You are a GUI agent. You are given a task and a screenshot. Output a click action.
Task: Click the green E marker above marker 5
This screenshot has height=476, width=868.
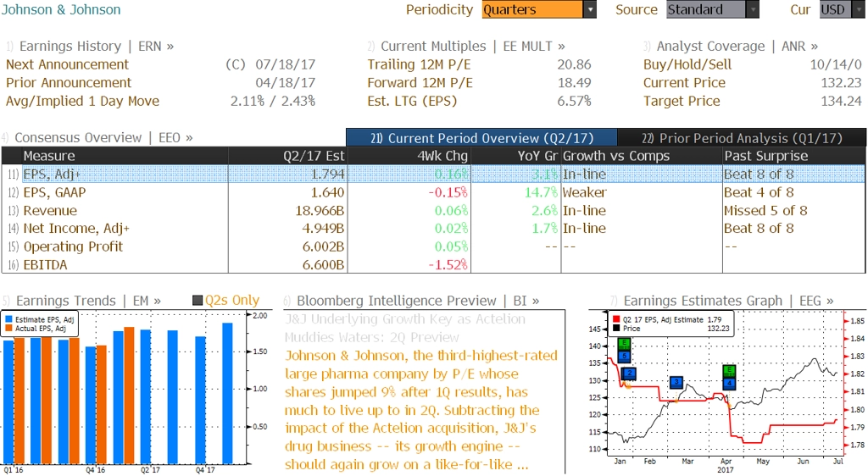click(625, 345)
